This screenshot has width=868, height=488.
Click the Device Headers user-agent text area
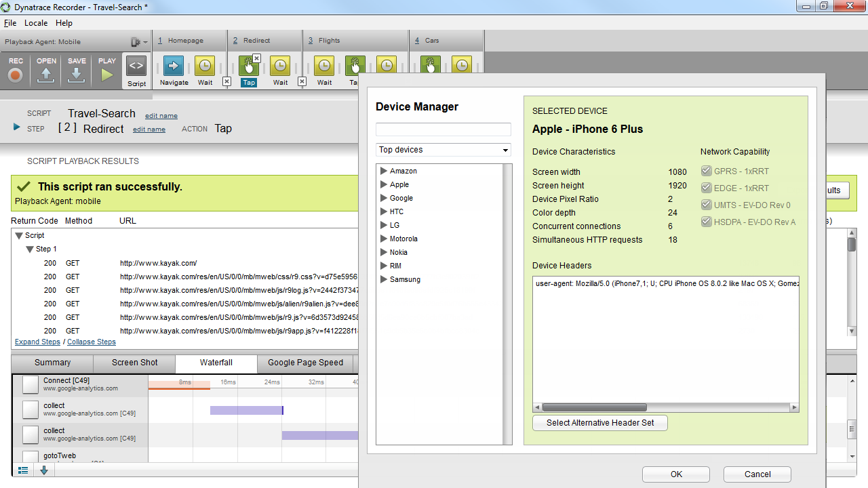[x=666, y=339]
